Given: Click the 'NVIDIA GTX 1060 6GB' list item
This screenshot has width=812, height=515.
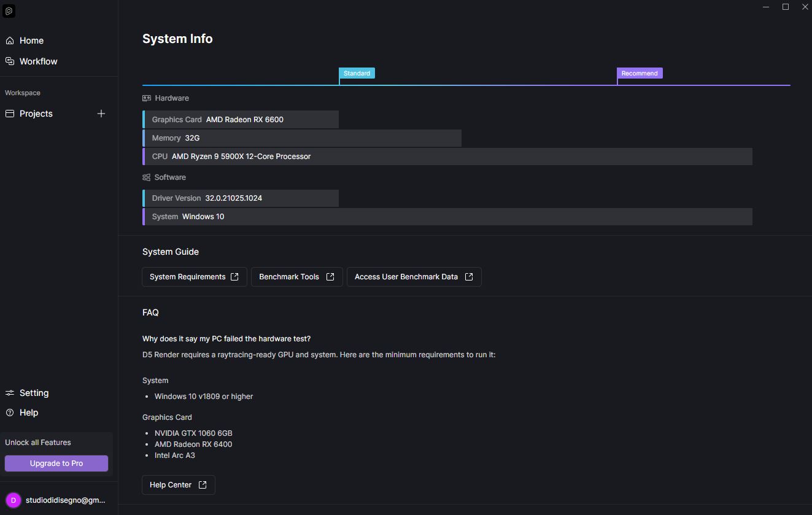Looking at the screenshot, I should [x=193, y=433].
